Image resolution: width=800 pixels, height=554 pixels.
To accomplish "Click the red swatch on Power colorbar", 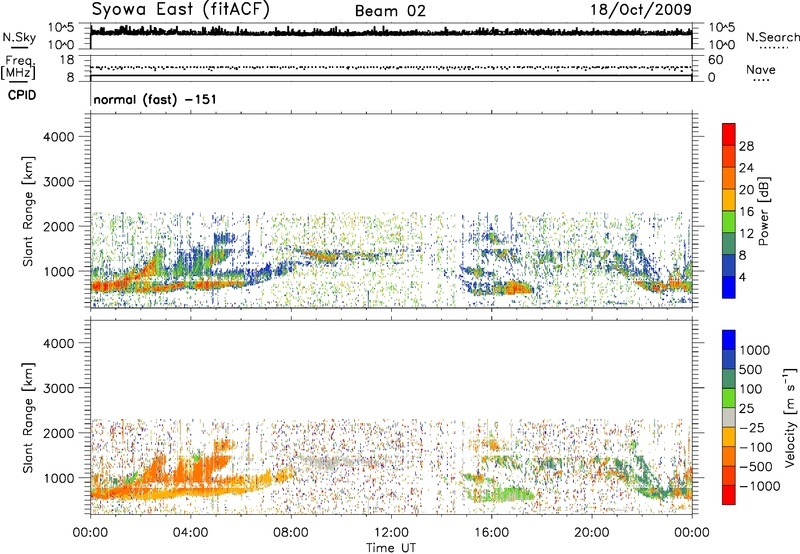I will [x=729, y=134].
